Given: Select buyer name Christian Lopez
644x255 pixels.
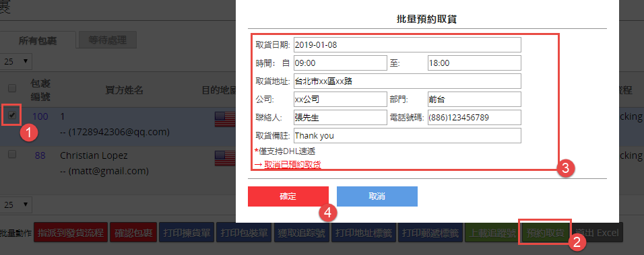Looking at the screenshot, I should coord(94,156).
